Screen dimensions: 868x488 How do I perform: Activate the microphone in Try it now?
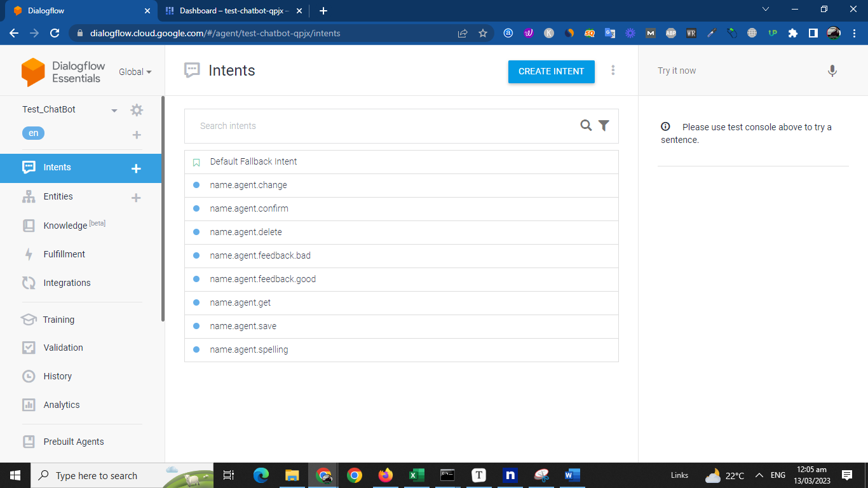[x=832, y=71]
